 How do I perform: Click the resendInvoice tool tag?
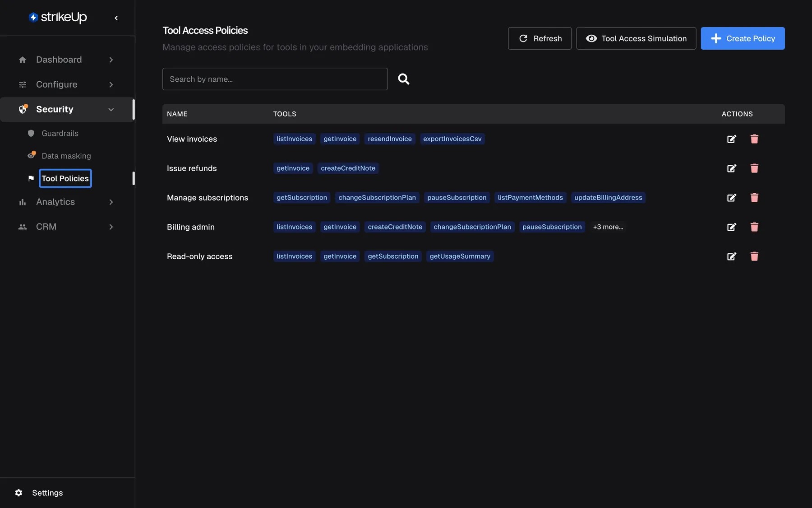[x=390, y=139]
